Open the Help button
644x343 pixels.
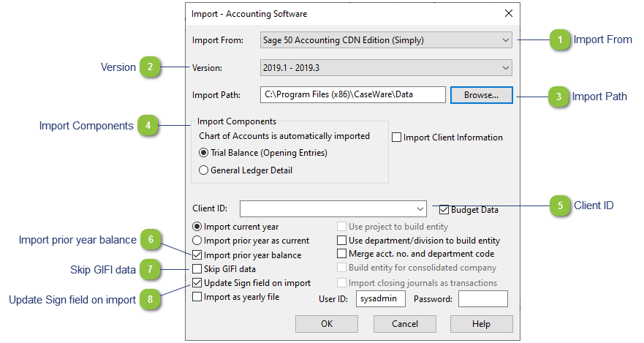(x=482, y=324)
